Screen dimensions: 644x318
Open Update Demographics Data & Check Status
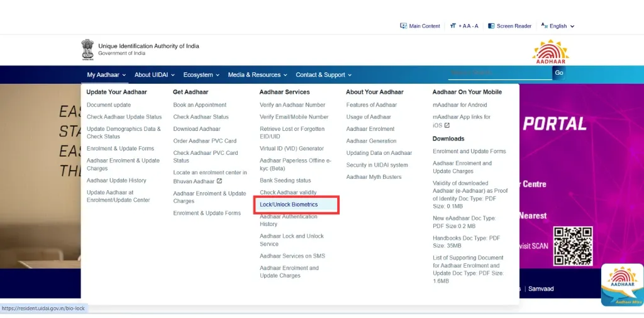click(x=124, y=132)
